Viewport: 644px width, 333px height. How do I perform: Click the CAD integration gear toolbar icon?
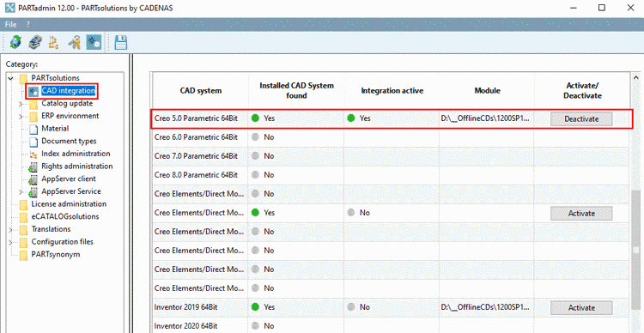(x=94, y=42)
